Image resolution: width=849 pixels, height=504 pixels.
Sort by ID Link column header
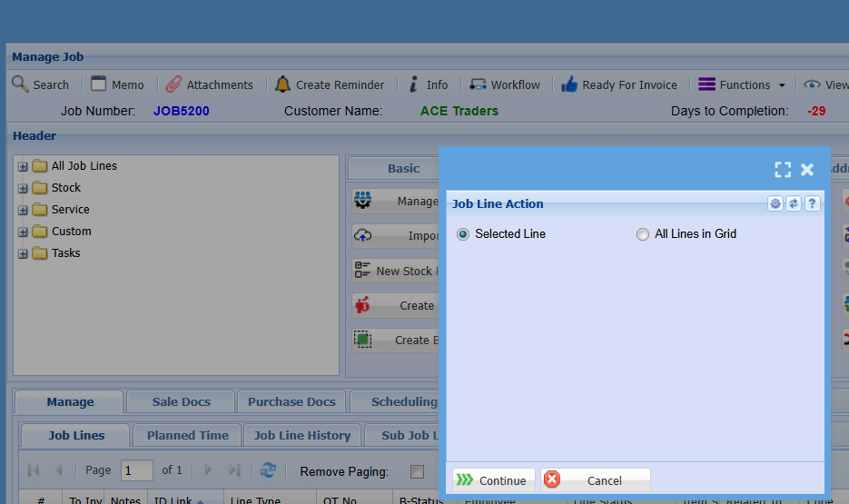(x=184, y=499)
